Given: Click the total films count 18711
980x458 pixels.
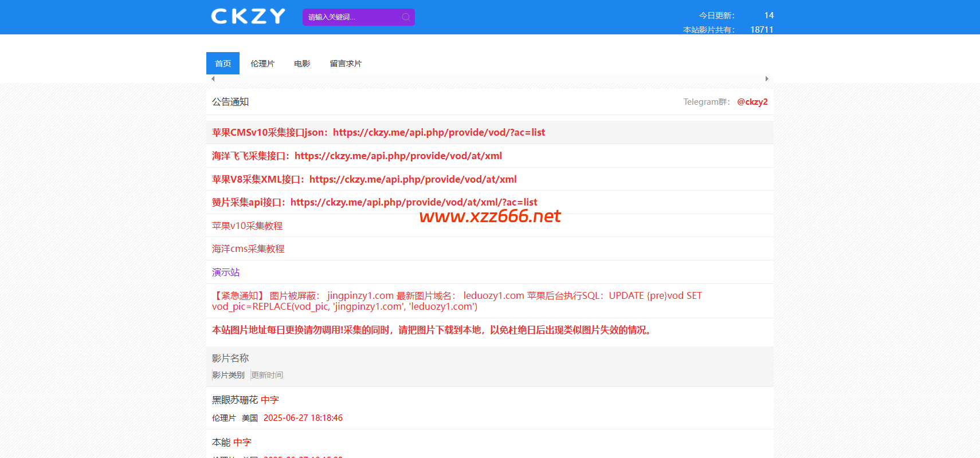Looking at the screenshot, I should pos(762,30).
